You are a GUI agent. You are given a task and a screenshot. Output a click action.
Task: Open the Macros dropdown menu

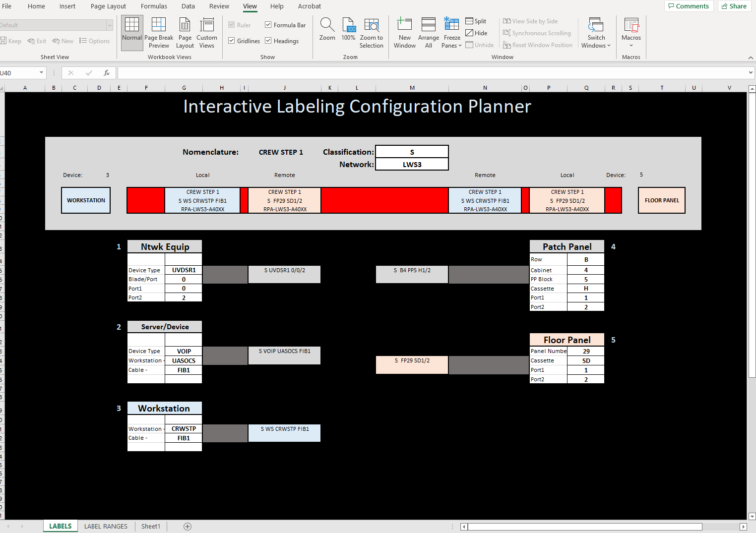tap(631, 33)
